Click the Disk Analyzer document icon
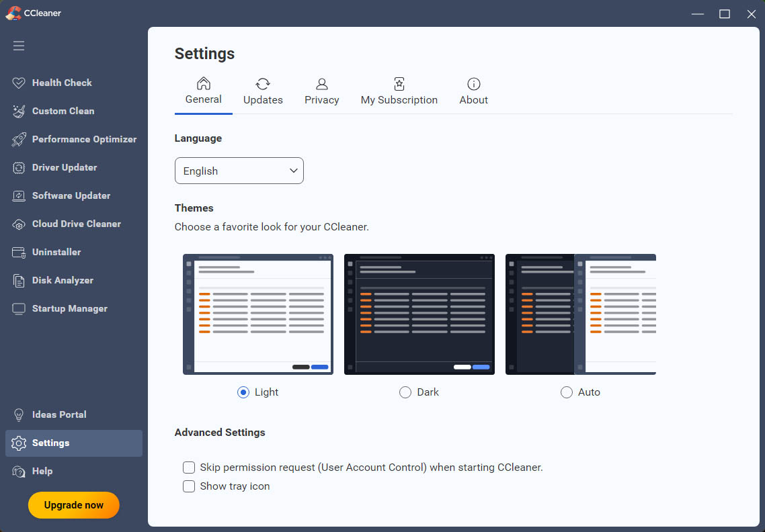765x532 pixels. pyautogui.click(x=19, y=281)
